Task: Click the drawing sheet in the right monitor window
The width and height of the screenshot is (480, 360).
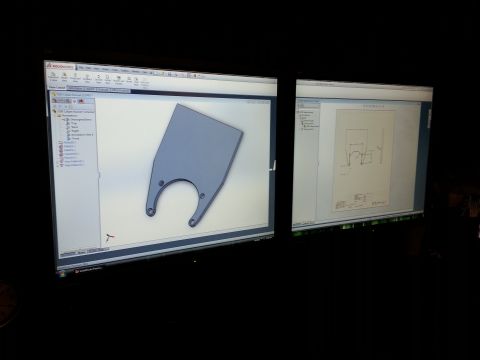Action: [x=365, y=160]
